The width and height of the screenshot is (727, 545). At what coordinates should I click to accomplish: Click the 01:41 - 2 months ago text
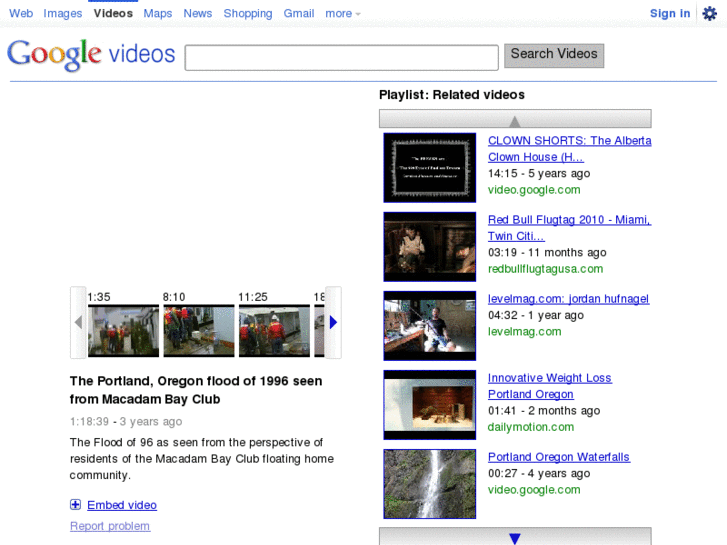[x=544, y=411]
